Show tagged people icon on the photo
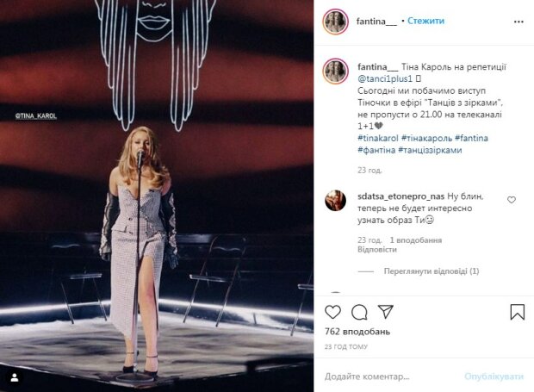Screen dimensions: 534x392 (15, 377)
